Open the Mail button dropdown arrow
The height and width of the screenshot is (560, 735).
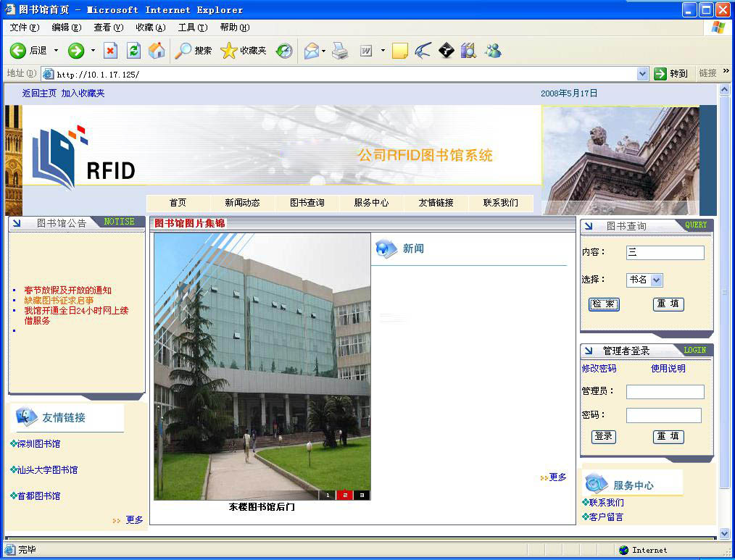323,51
